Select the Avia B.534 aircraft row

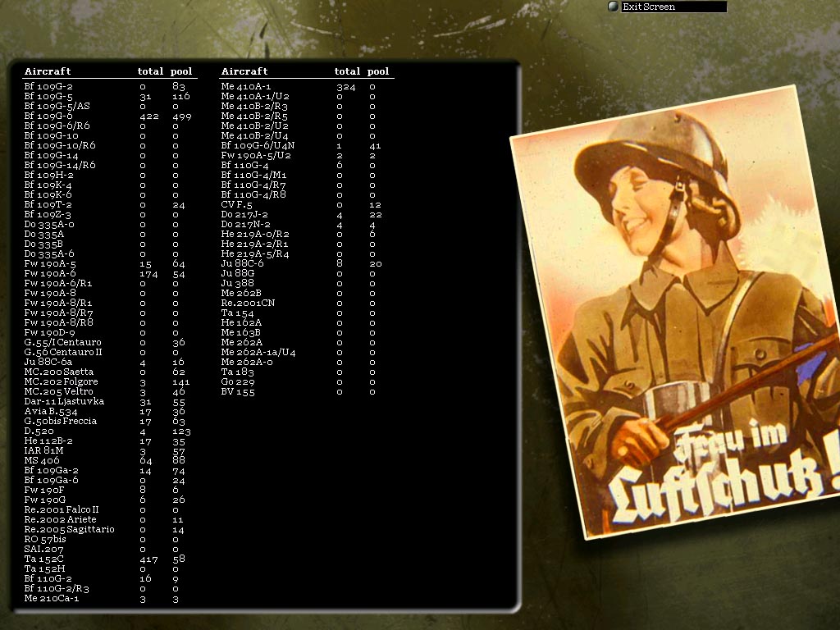[x=109, y=412]
